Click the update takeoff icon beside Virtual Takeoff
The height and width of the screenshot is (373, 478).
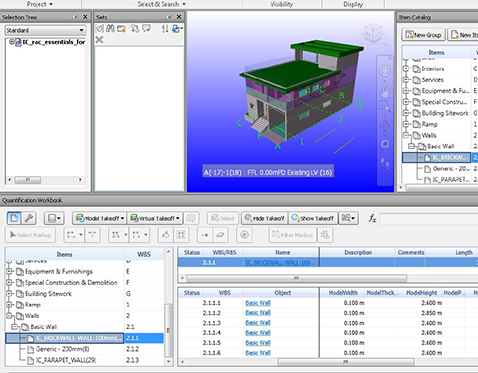(191, 218)
